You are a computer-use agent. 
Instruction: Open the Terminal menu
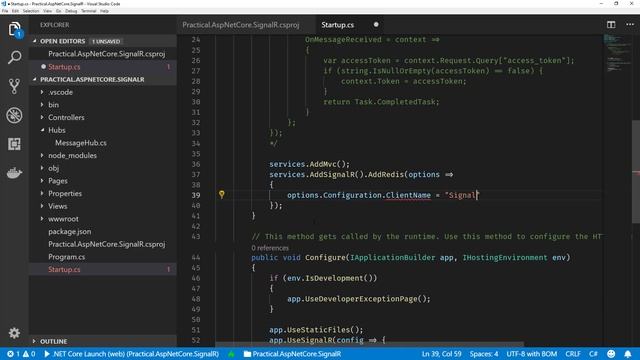pyautogui.click(x=89, y=11)
